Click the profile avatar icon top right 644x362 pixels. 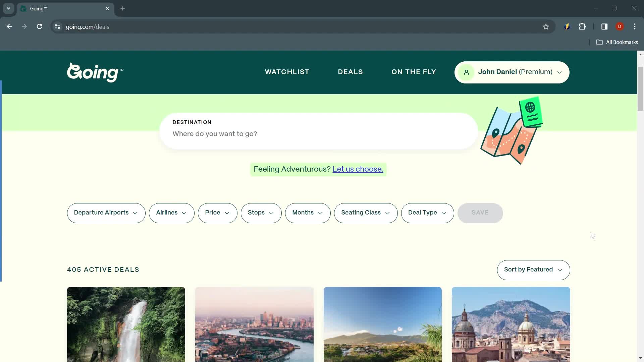[x=466, y=72]
